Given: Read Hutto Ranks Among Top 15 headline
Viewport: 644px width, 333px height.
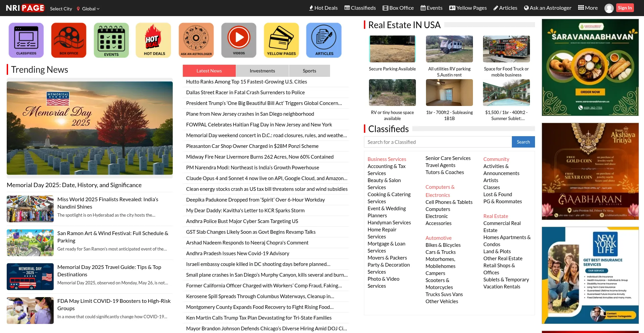Looking at the screenshot, I should pyautogui.click(x=247, y=81).
